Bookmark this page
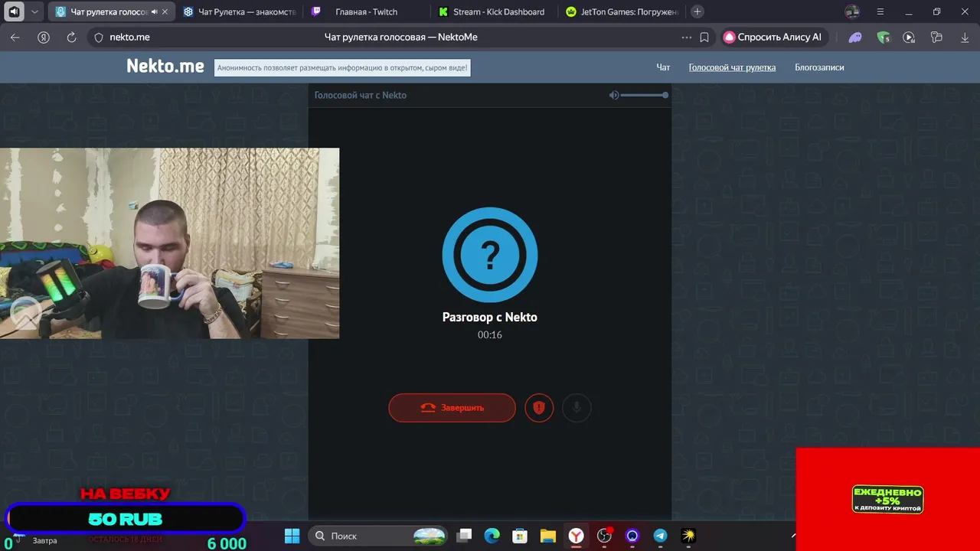The width and height of the screenshot is (980, 551). pyautogui.click(x=704, y=37)
